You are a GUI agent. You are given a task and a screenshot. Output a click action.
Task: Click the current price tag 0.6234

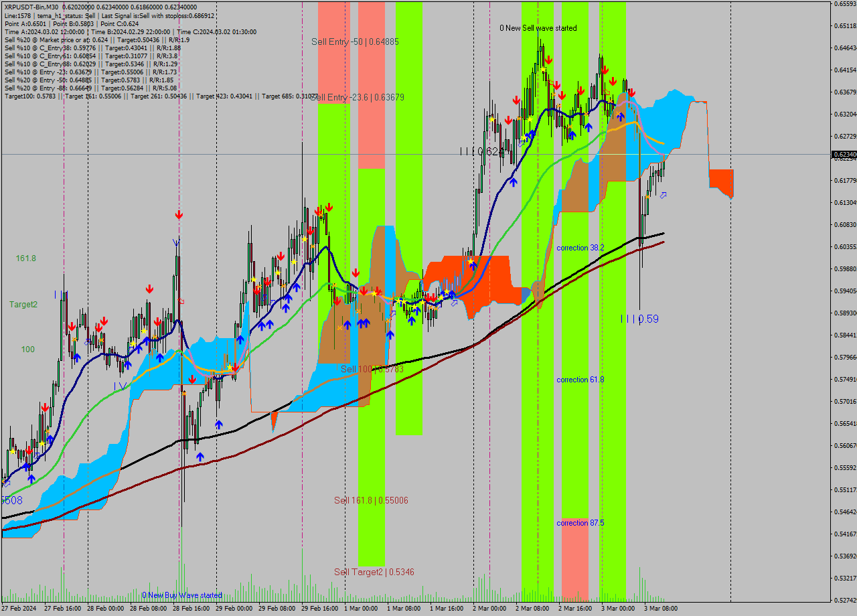844,154
